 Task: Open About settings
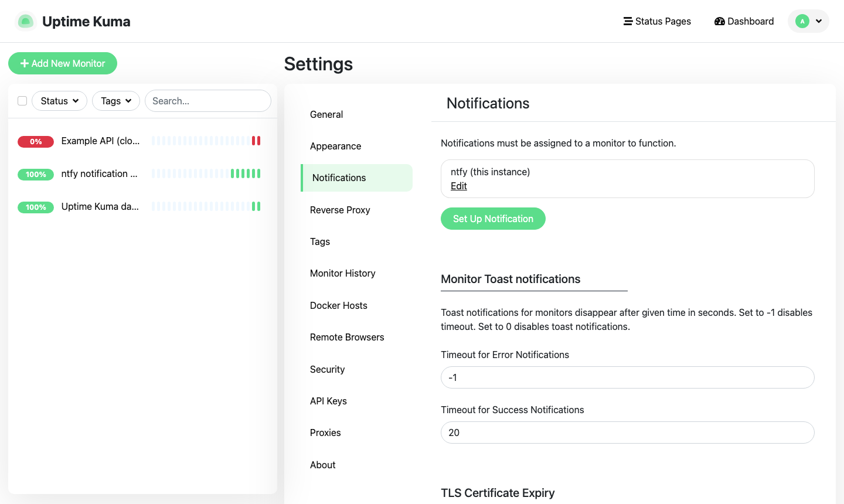click(356, 465)
